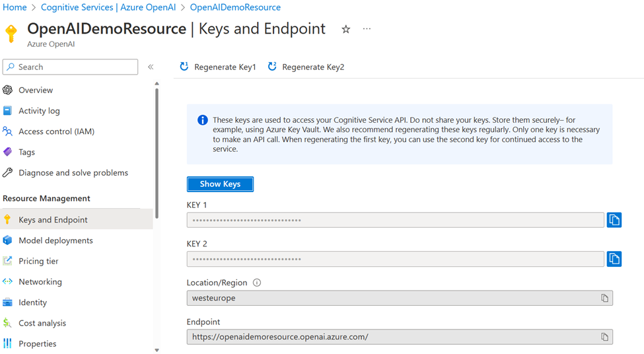Viewport: 644px width, 354px height.
Task: Click the Home breadcrumb link
Action: [x=15, y=7]
